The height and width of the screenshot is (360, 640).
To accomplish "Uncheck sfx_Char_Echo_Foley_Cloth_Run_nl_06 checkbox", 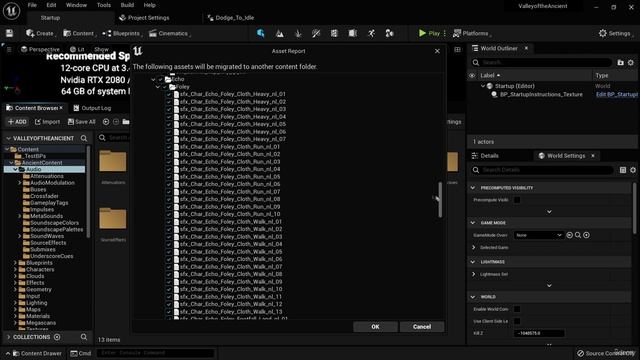I will pyautogui.click(x=169, y=184).
